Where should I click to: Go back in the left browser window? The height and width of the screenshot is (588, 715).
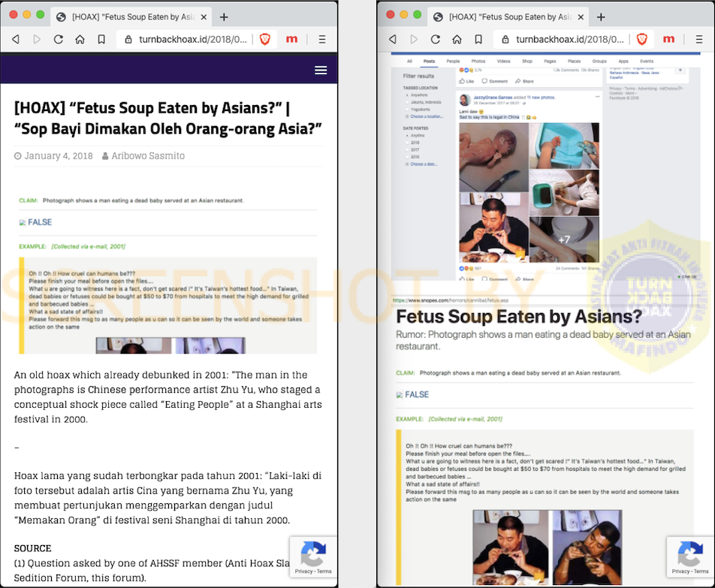coord(16,39)
